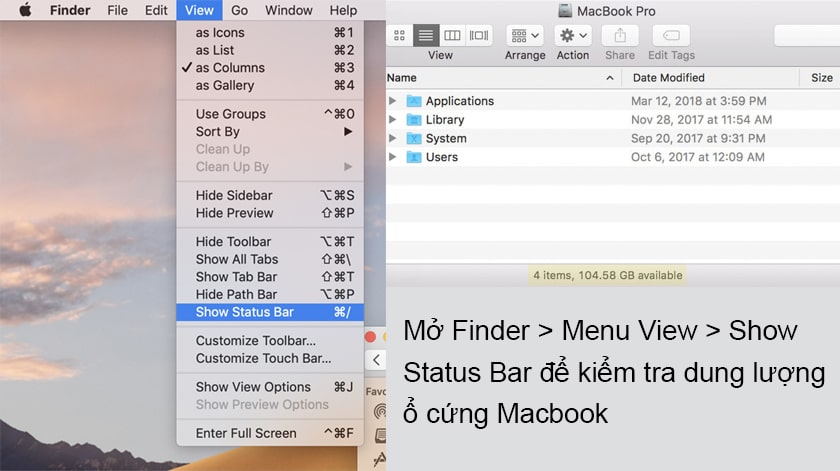840x471 pixels.
Task: Click the System folder icon
Action: point(414,138)
